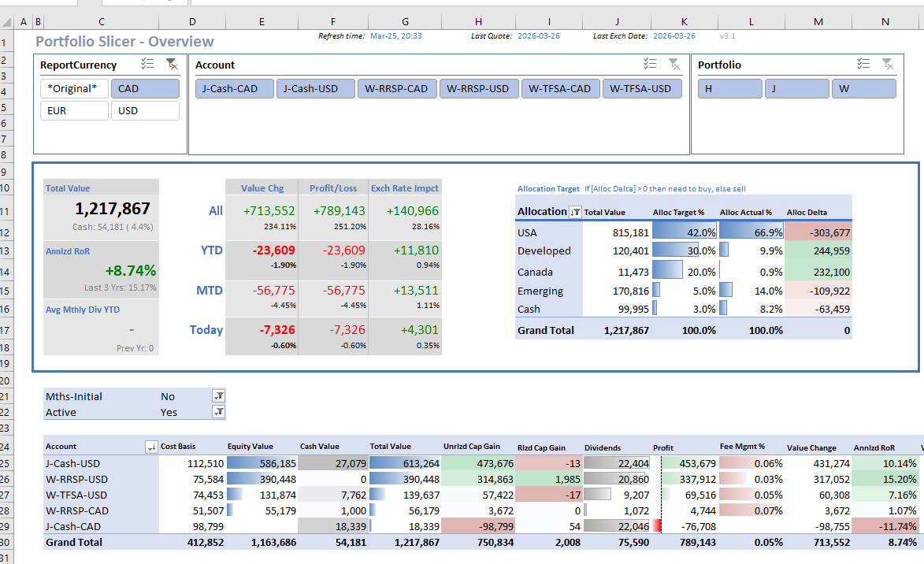This screenshot has height=564, width=924.
Task: Click the Total Value cell showing 1,217,867
Action: (x=113, y=209)
